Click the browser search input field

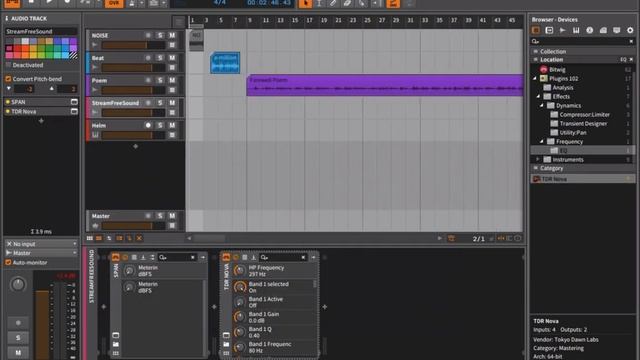(583, 41)
